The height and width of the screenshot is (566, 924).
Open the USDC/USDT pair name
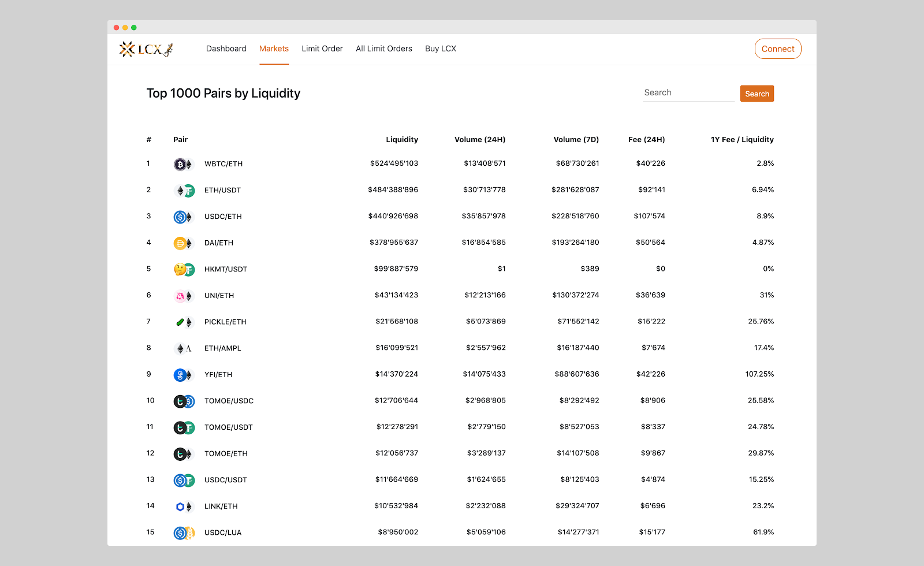pos(226,481)
